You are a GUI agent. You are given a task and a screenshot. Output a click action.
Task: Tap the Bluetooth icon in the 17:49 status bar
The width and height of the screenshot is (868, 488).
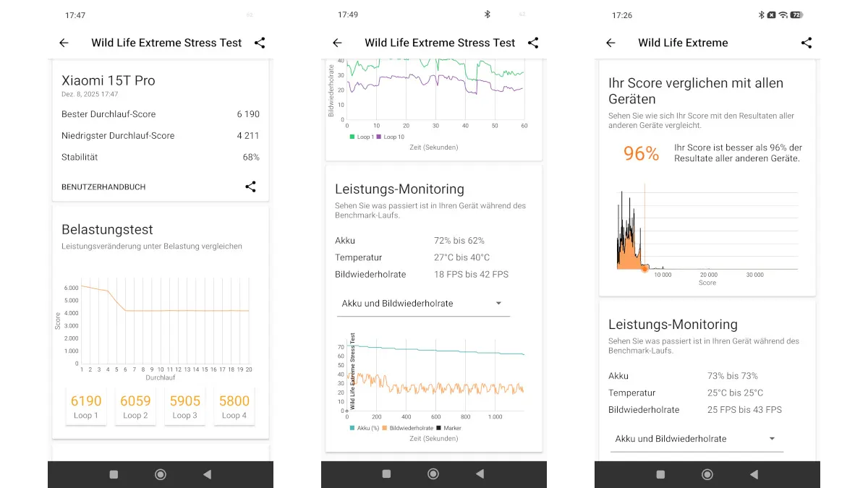pos(488,14)
